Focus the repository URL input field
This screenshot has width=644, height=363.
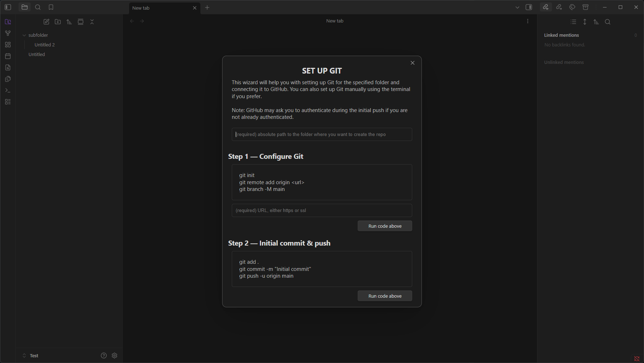322,211
